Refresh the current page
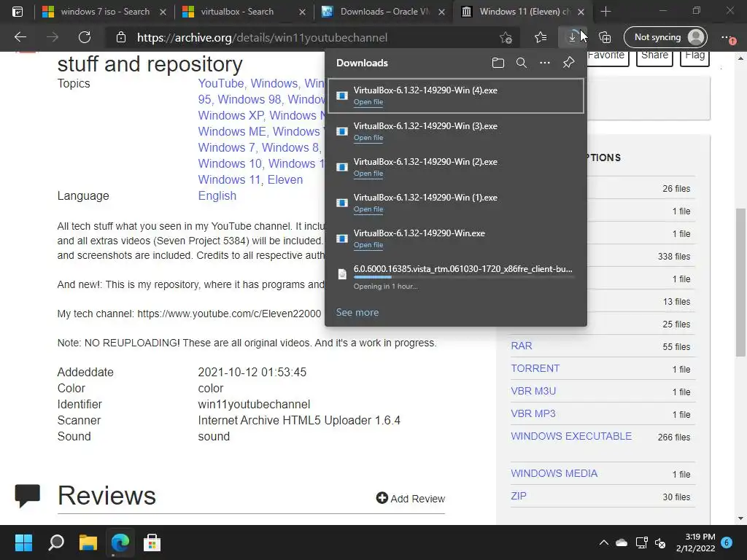Screen dimensions: 747x560 pos(85,37)
